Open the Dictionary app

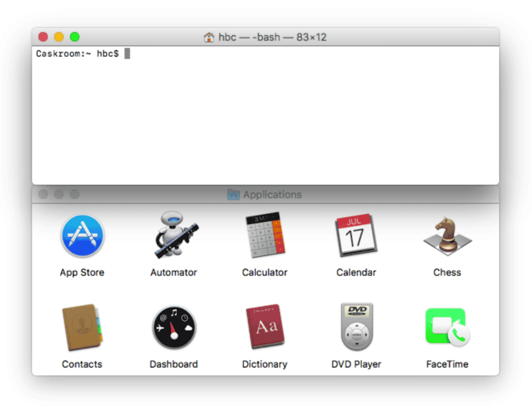pyautogui.click(x=265, y=327)
